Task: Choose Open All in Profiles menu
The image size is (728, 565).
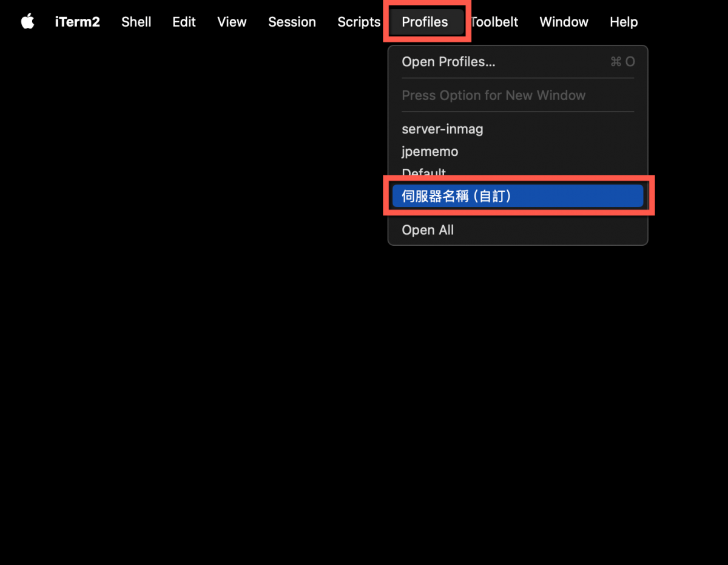Action: (517, 230)
